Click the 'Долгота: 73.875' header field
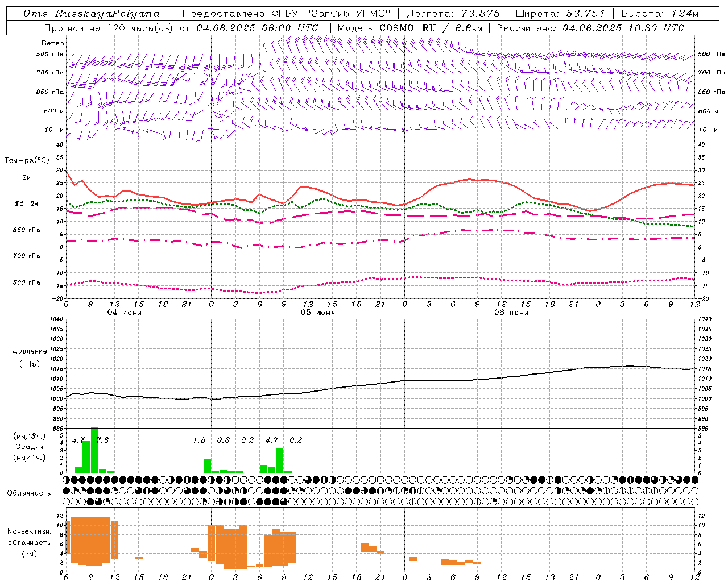This screenshot has width=728, height=582. 454,14
